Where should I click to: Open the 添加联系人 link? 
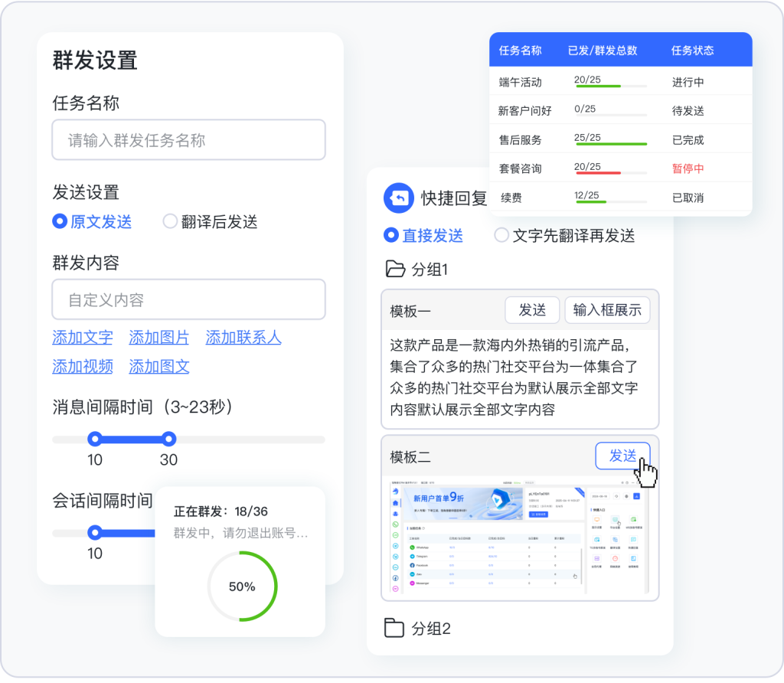[243, 337]
